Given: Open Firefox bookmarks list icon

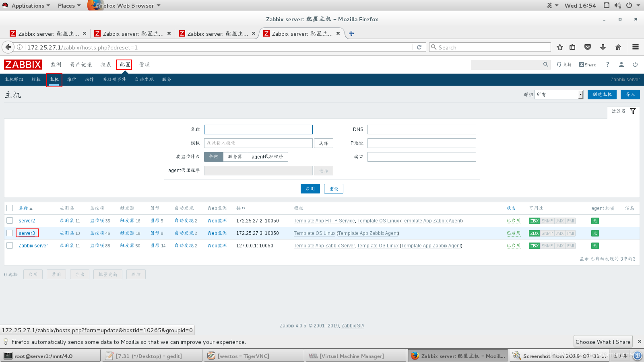Looking at the screenshot, I should (x=572, y=47).
